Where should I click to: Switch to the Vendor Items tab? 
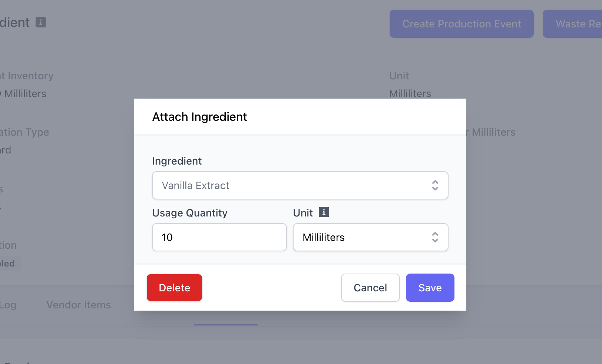pyautogui.click(x=79, y=305)
